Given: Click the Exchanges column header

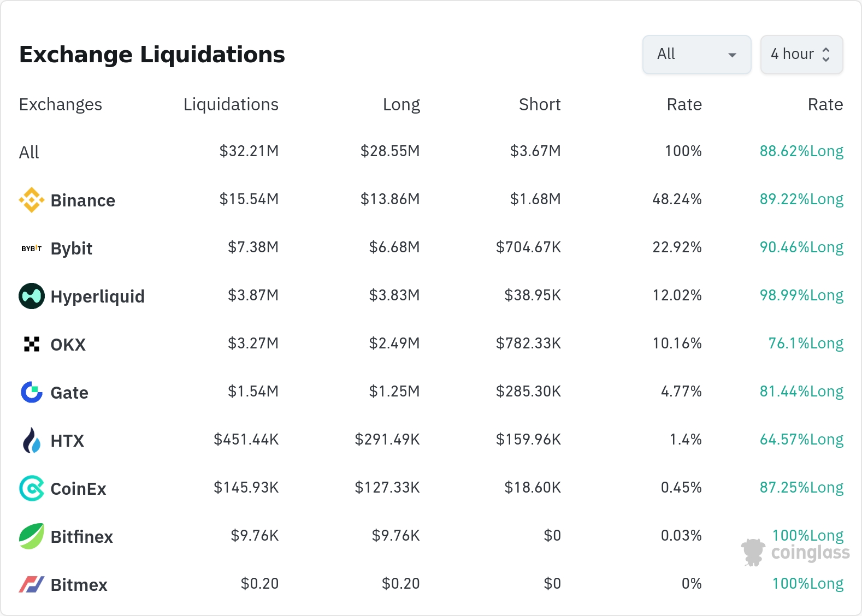Looking at the screenshot, I should point(61,104).
